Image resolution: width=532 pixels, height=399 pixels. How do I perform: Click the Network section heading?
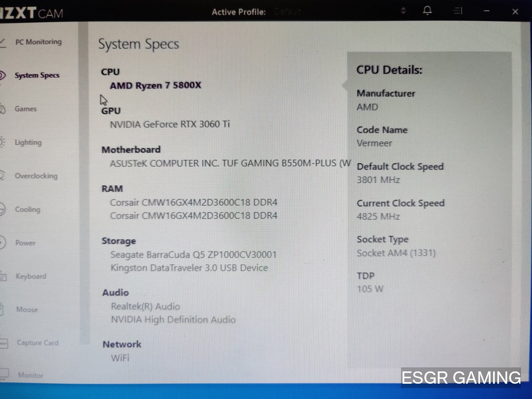pos(122,344)
